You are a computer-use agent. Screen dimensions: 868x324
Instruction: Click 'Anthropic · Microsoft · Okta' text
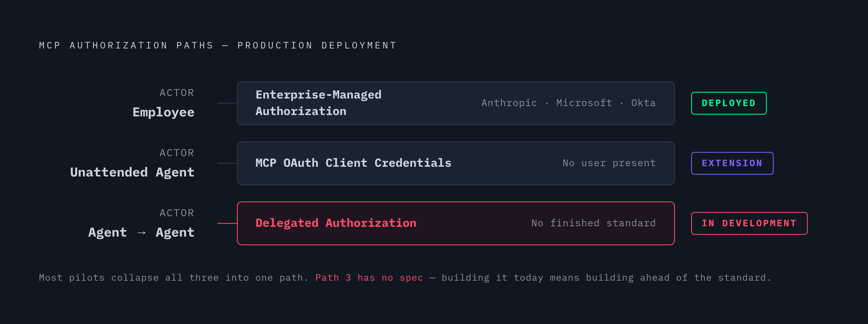tap(568, 103)
